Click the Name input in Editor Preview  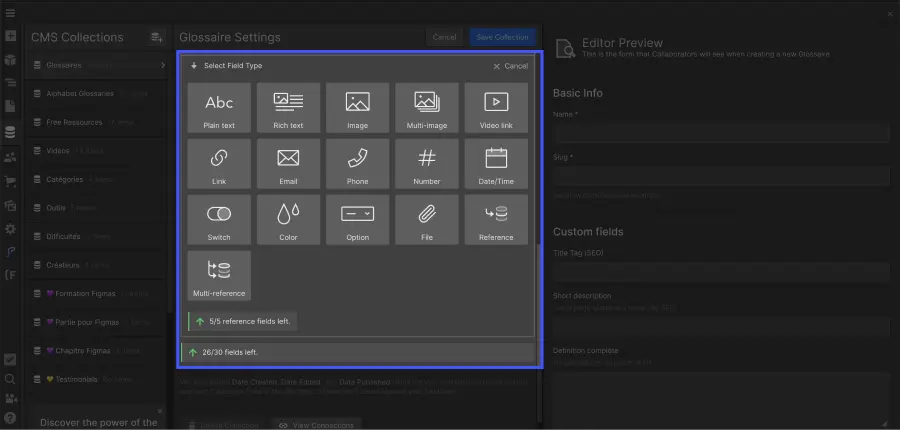point(721,133)
